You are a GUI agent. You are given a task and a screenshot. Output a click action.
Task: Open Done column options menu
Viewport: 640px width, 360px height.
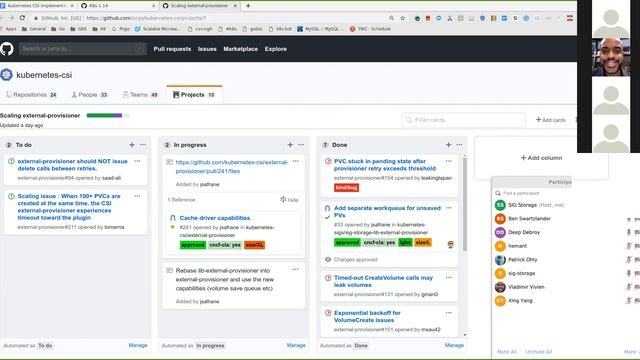pyautogui.click(x=460, y=145)
